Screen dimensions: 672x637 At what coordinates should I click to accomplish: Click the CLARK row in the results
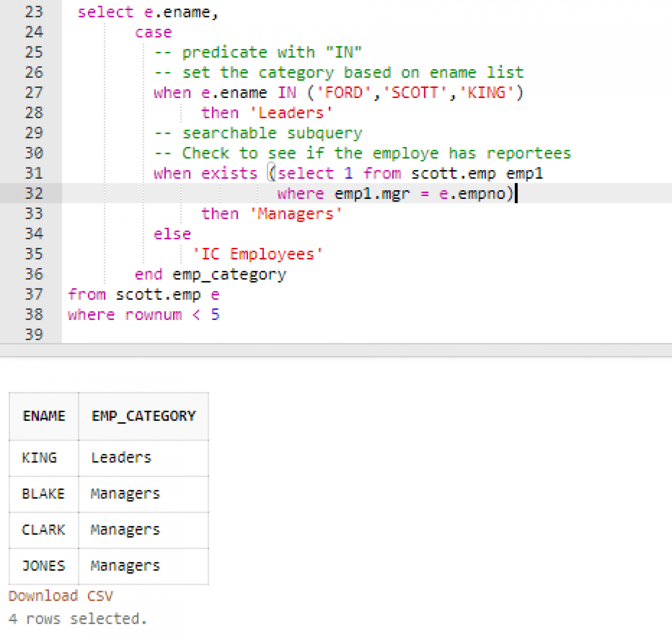click(x=43, y=529)
